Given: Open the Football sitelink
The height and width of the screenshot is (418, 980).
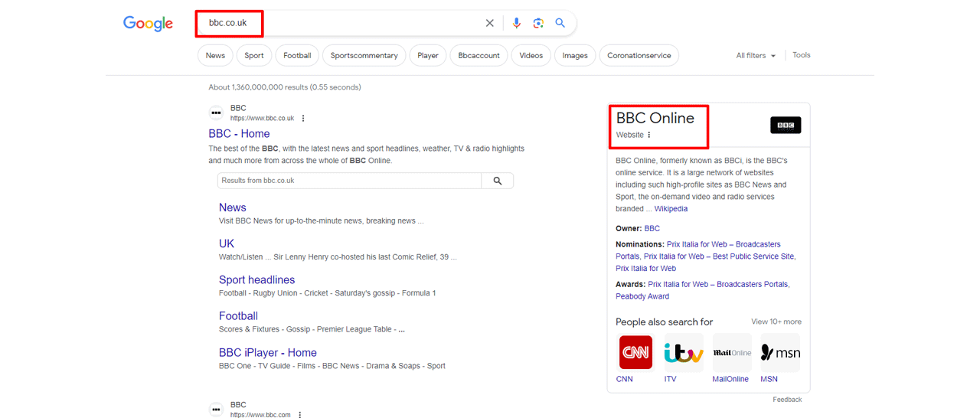Looking at the screenshot, I should point(238,315).
